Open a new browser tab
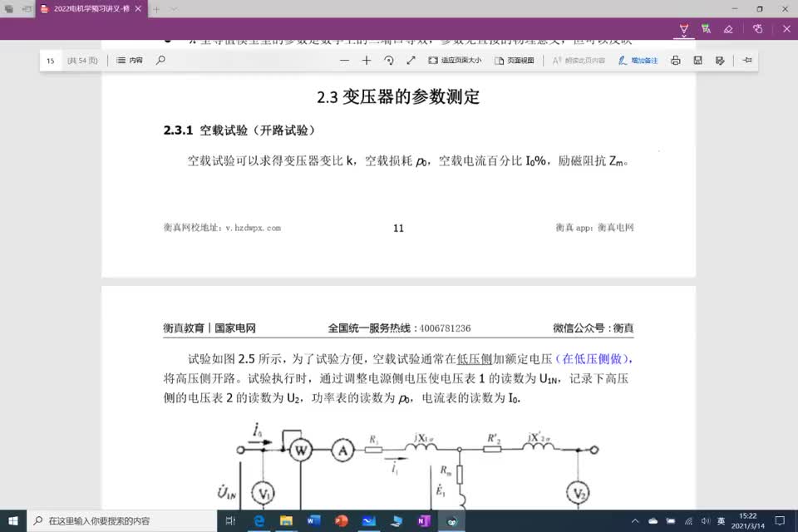 pos(156,9)
